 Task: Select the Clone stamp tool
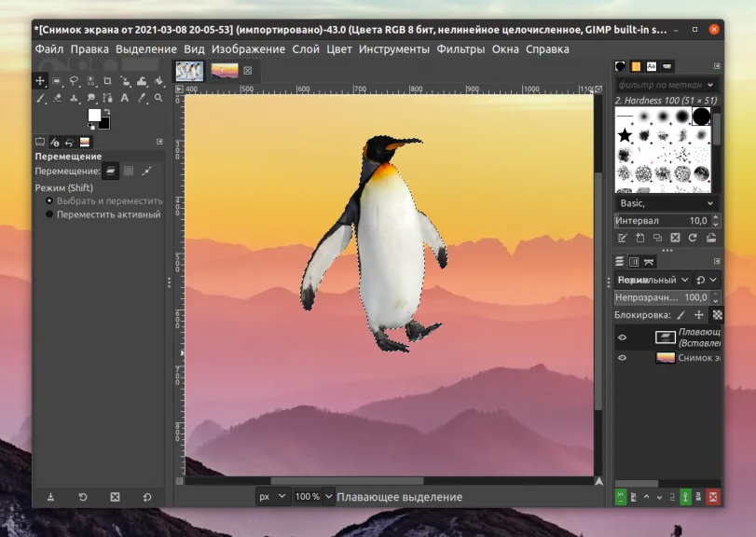point(75,97)
